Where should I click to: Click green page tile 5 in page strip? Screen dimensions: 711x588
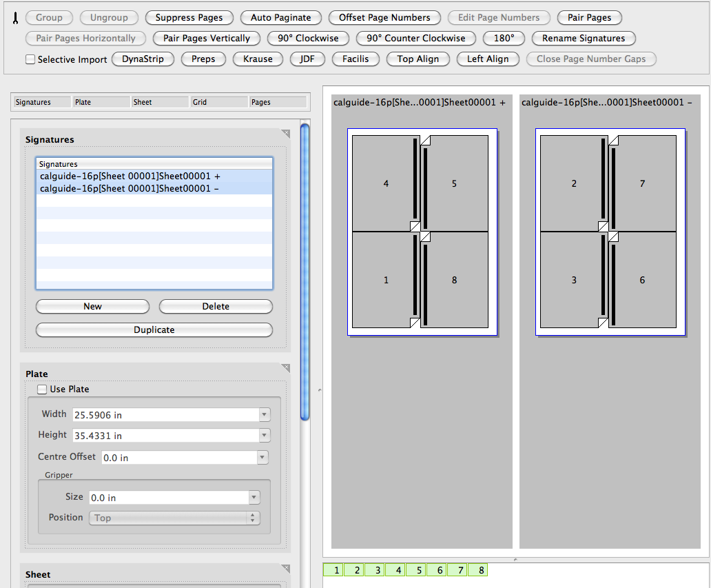point(416,570)
